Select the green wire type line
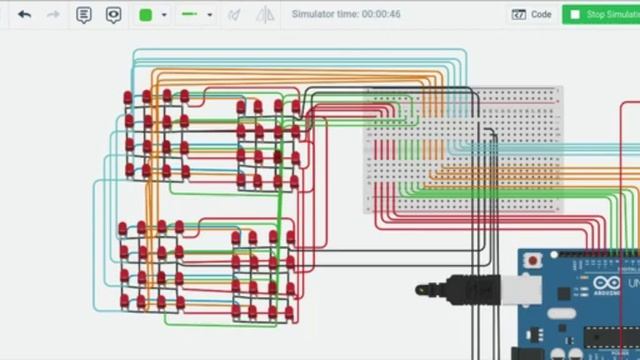This screenshot has width=640, height=360. pos(189,14)
